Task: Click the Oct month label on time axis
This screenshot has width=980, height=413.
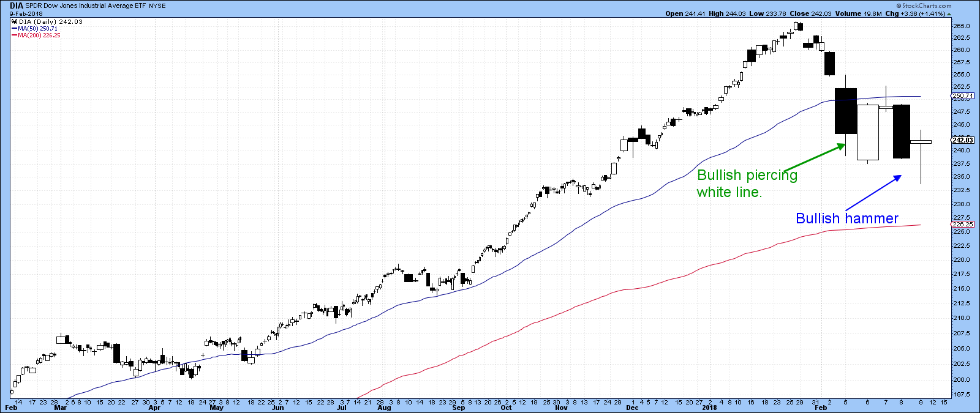Action: pos(506,407)
